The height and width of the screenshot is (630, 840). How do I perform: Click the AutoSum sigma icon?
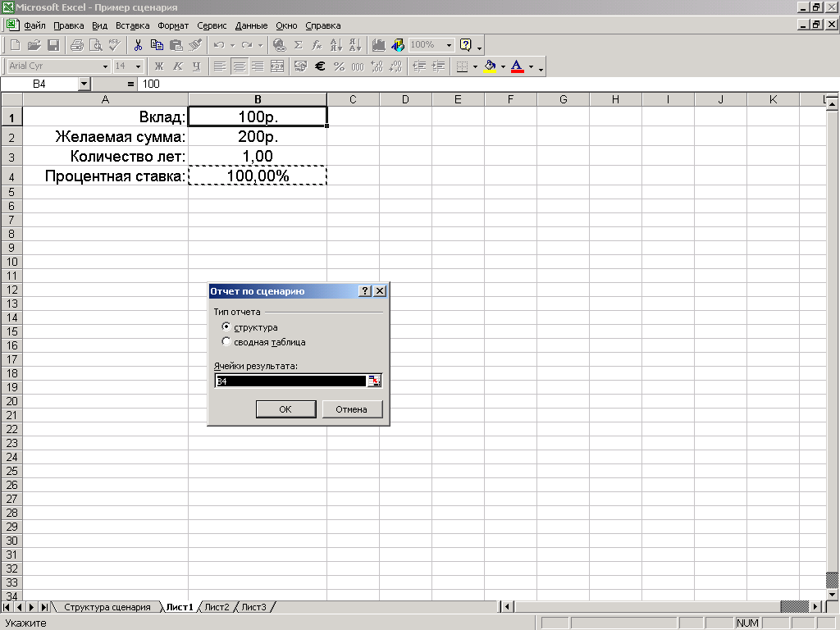point(299,45)
